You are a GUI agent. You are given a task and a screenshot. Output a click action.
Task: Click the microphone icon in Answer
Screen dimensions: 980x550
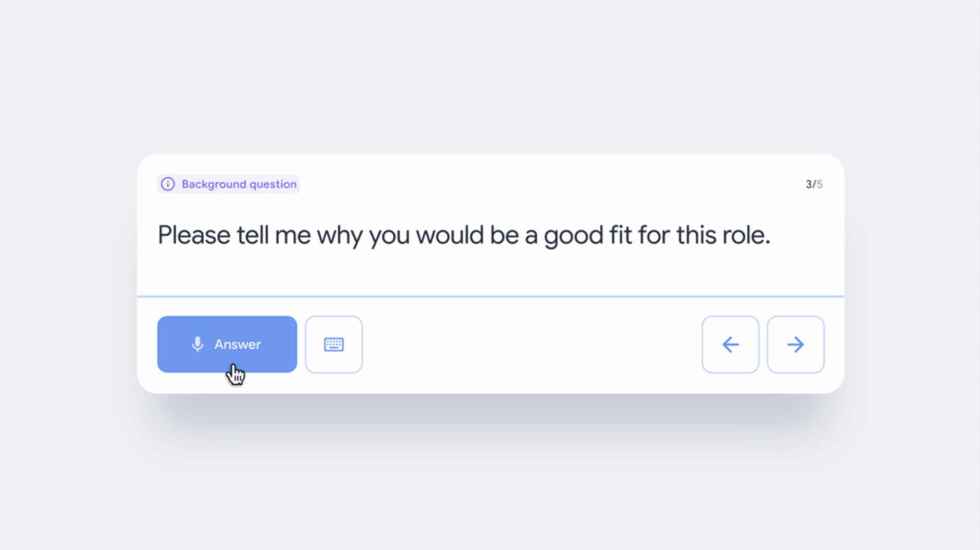197,344
